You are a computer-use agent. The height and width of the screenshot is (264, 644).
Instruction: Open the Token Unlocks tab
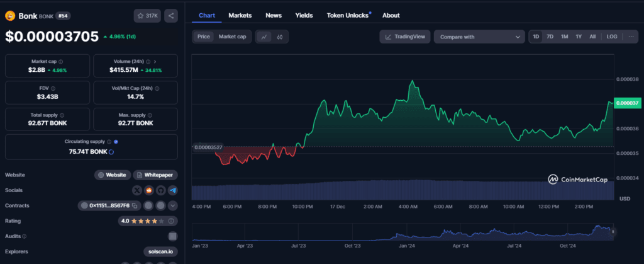348,15
